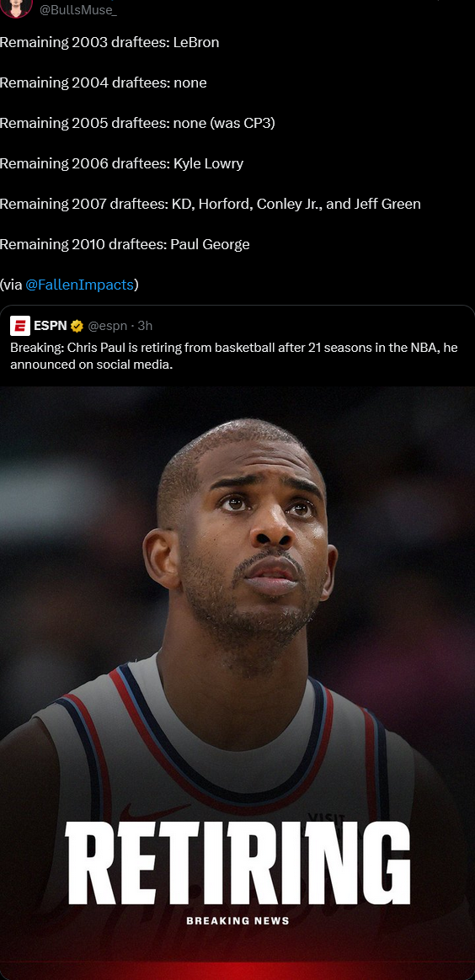Screen dimensions: 475x980
Task: Open the quoted Chris Paul retiring text
Action: [x=234, y=355]
